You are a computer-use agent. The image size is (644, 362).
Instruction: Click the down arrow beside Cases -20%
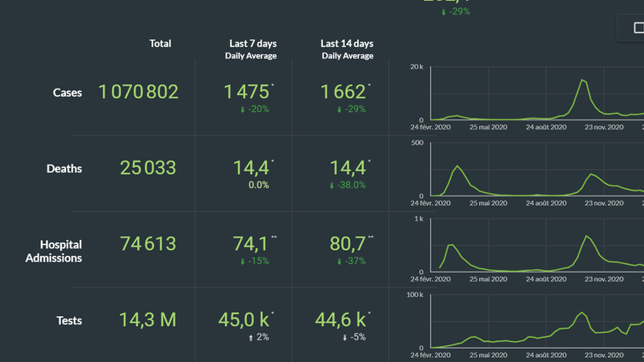pyautogui.click(x=243, y=110)
